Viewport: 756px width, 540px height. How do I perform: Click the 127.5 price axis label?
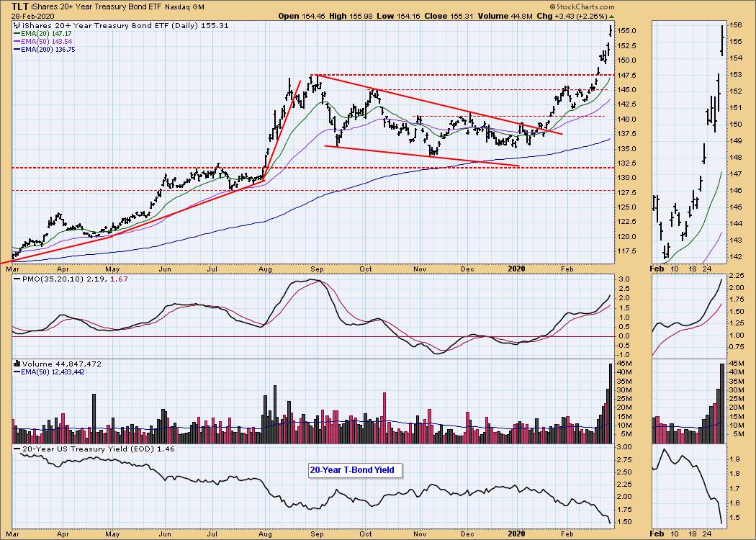(628, 193)
